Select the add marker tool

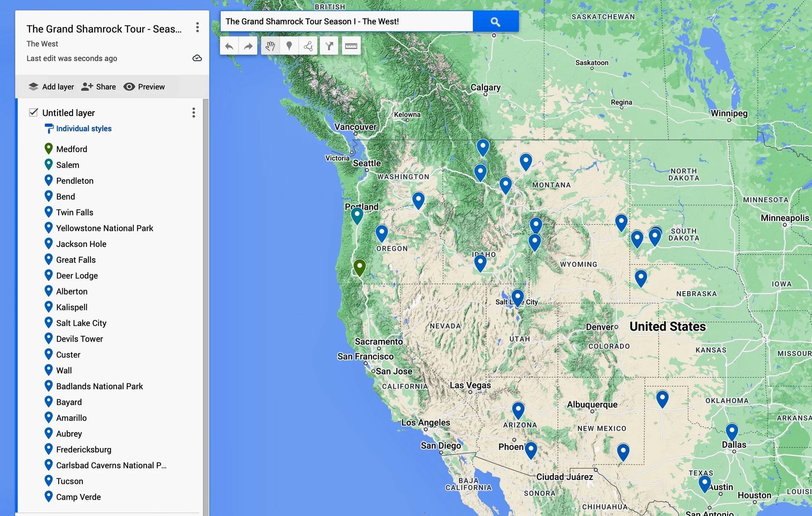[x=289, y=46]
